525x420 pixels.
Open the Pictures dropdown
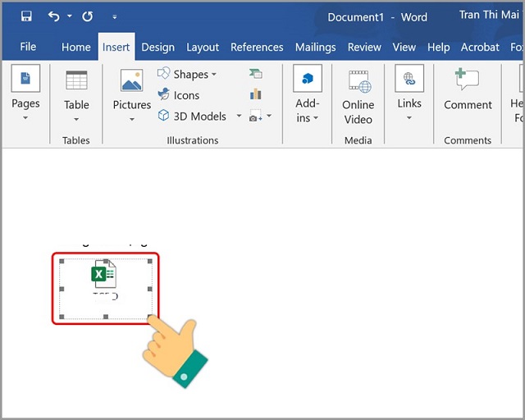click(x=131, y=118)
